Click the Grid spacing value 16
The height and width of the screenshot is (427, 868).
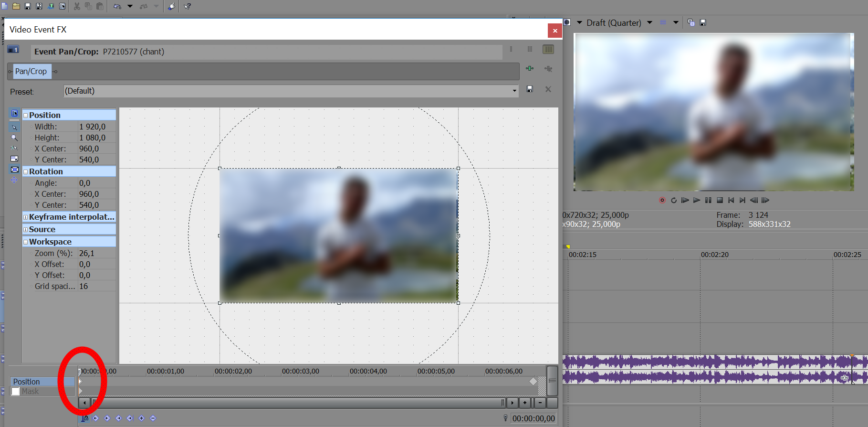pos(97,286)
